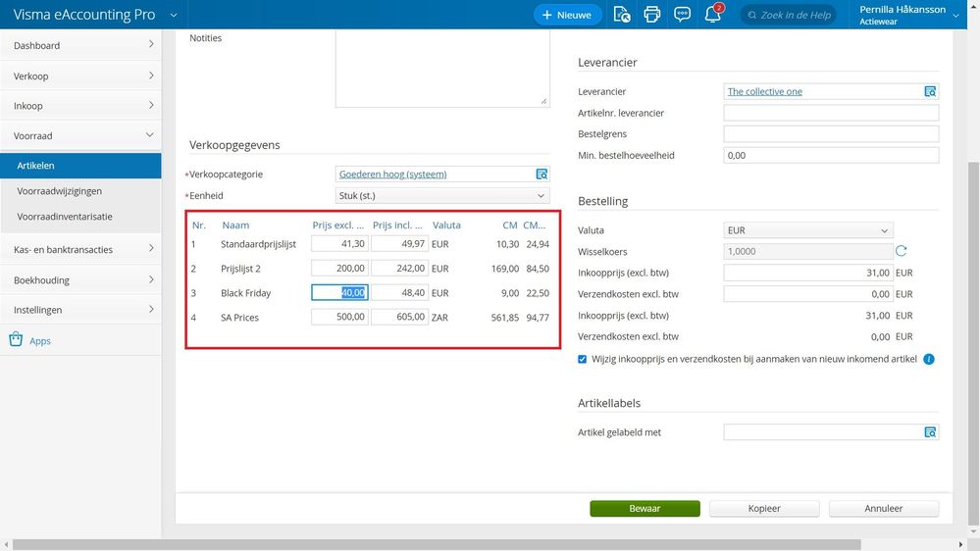Click the document search icon in header
Screen dimensions: 980x551
click(621, 15)
